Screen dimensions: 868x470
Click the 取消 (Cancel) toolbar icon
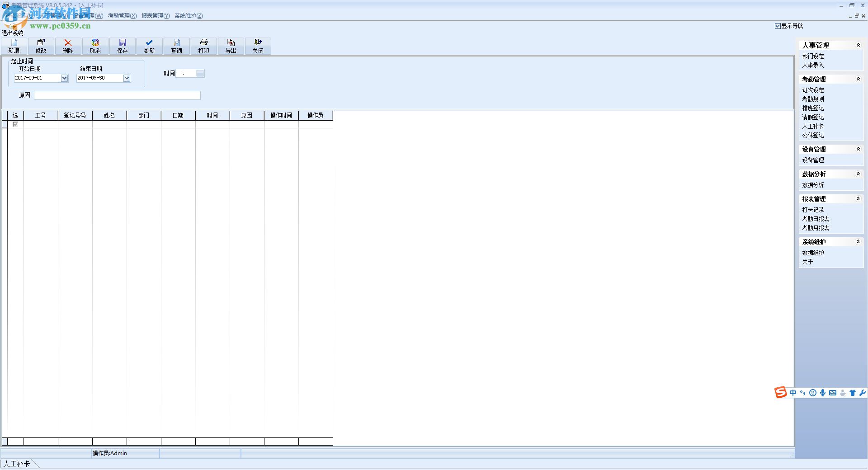pos(95,42)
